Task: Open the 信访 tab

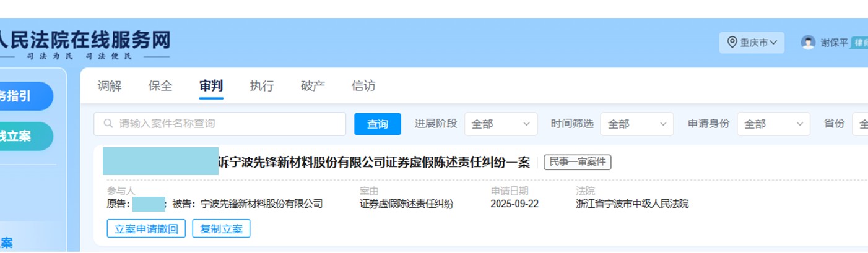Action: [363, 86]
